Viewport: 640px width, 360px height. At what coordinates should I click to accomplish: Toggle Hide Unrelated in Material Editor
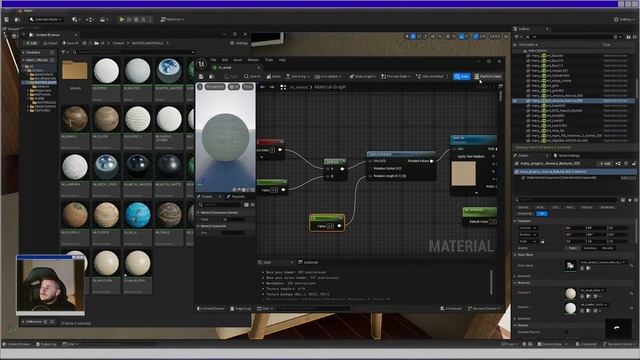tap(430, 76)
